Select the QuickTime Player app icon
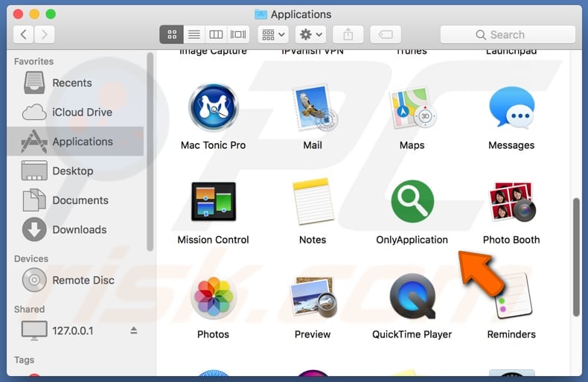The width and height of the screenshot is (588, 382). pyautogui.click(x=412, y=296)
